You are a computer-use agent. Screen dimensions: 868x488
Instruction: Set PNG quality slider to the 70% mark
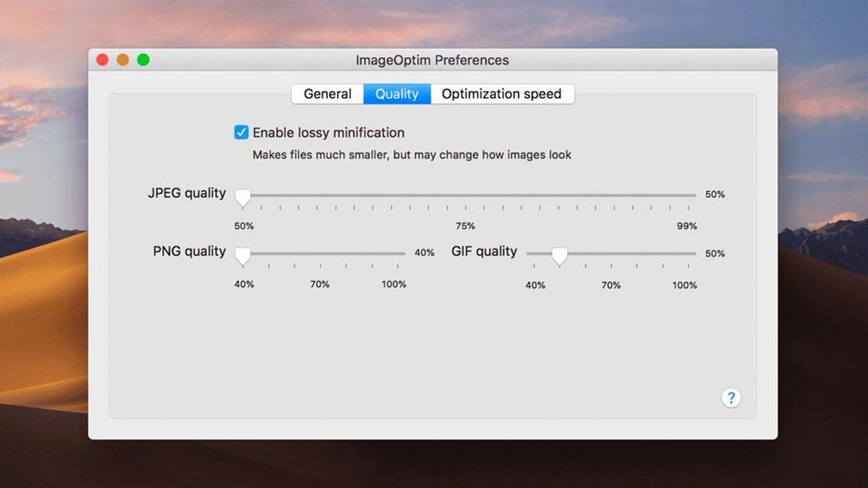point(320,254)
